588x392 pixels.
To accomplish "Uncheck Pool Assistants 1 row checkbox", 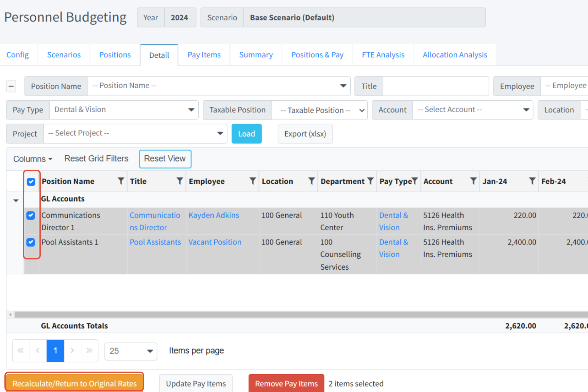I will click(x=31, y=242).
